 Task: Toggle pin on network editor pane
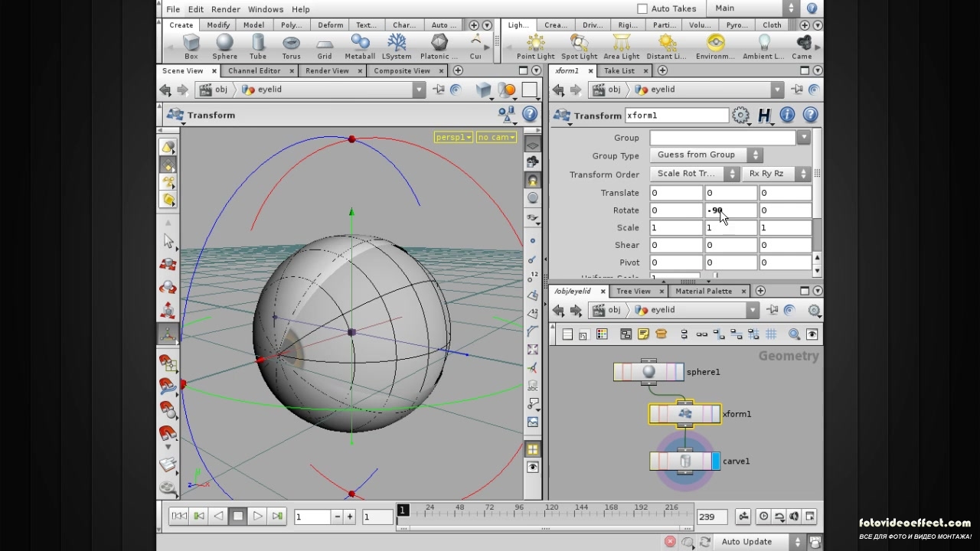[x=773, y=310]
